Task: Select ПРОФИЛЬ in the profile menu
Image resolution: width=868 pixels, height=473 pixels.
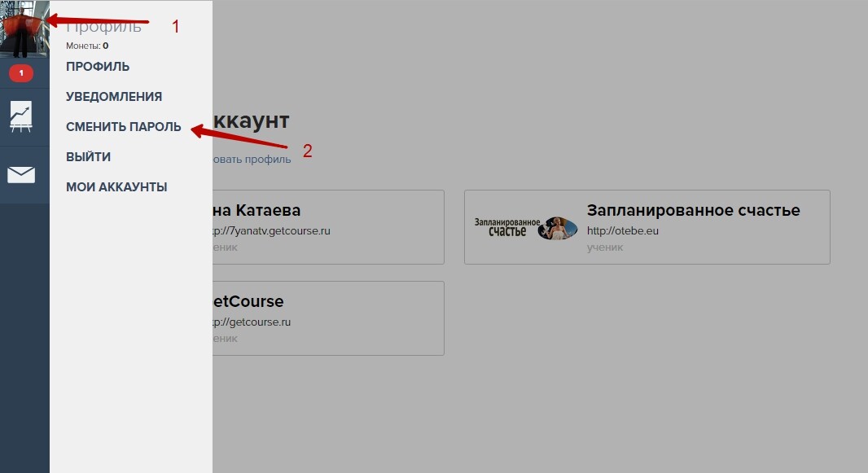Action: 98,67
